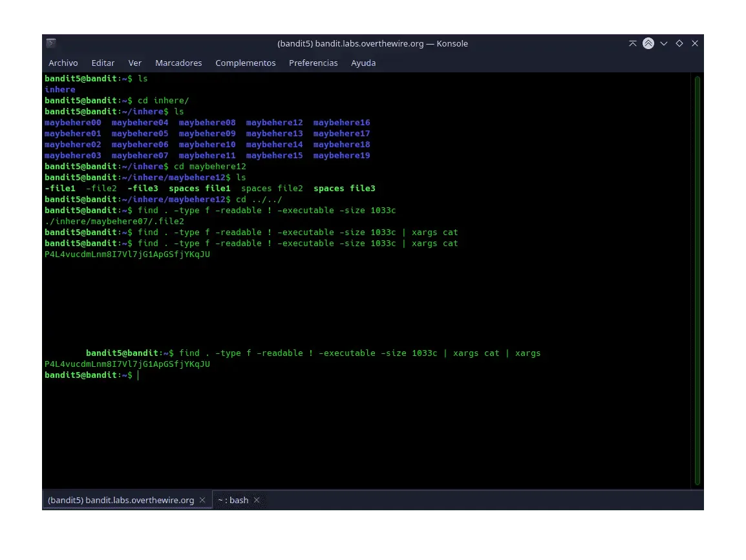
Task: Click maybehere11 in the listing
Action: pyautogui.click(x=207, y=156)
